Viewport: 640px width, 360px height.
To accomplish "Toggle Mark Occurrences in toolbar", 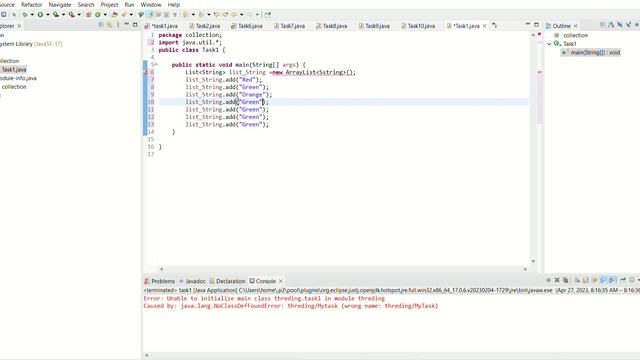I will coord(150,14).
